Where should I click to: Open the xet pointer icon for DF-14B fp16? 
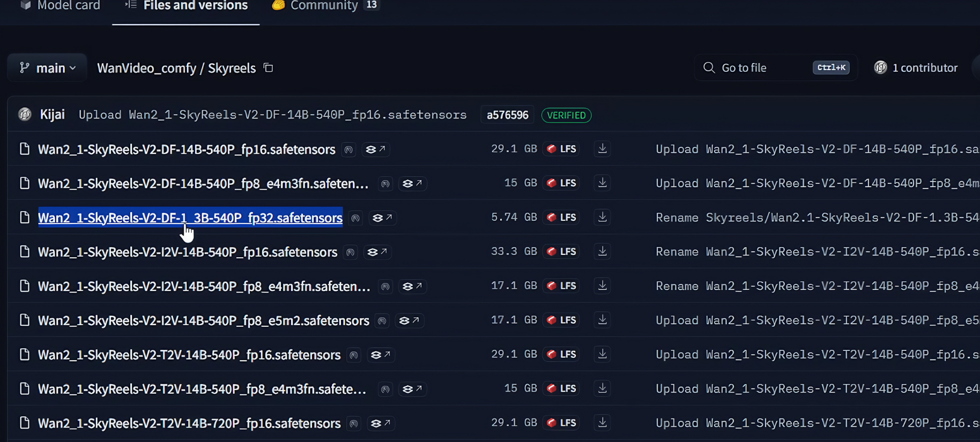[x=376, y=149]
